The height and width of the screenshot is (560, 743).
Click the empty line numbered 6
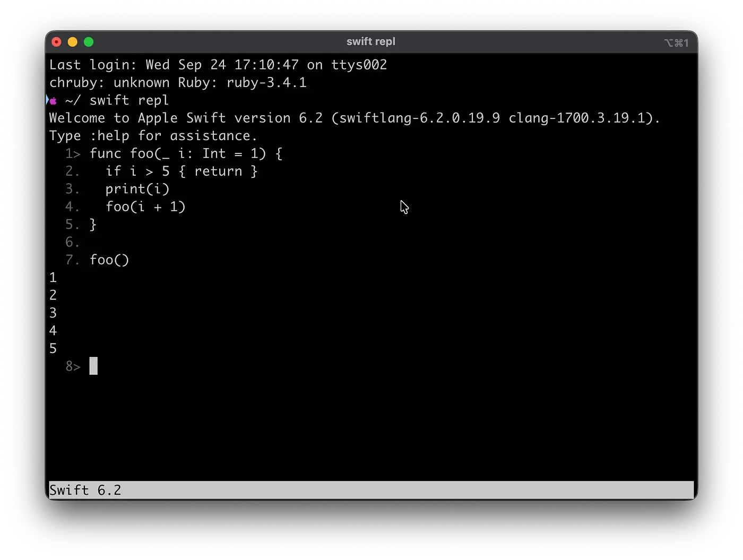tap(73, 242)
